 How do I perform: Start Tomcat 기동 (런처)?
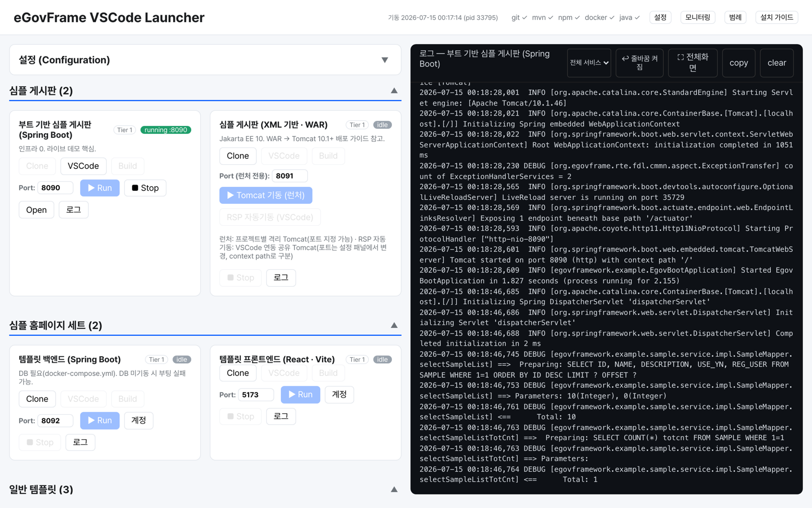(x=266, y=195)
